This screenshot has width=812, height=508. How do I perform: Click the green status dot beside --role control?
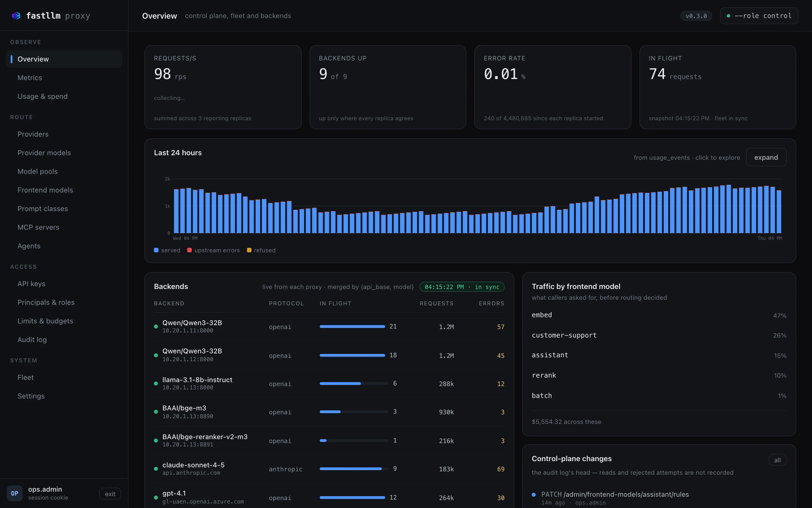pyautogui.click(x=729, y=16)
